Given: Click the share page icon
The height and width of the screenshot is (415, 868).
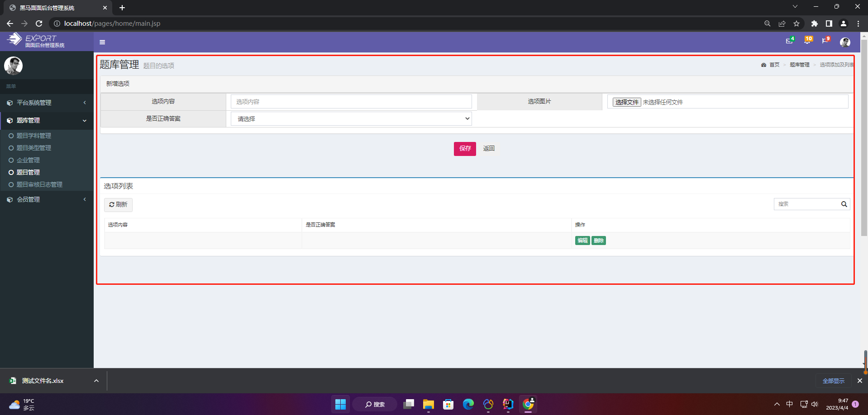Looking at the screenshot, I should click(782, 24).
